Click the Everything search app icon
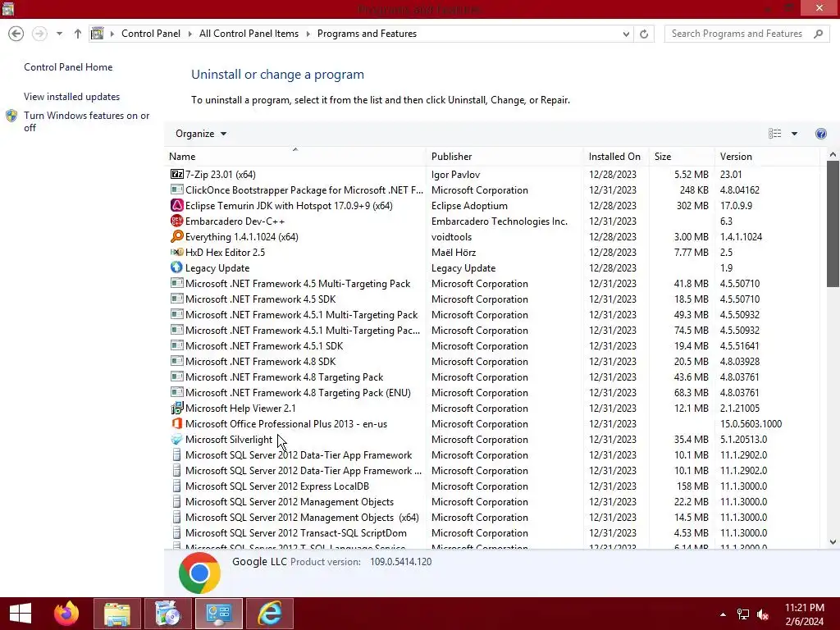 point(176,236)
